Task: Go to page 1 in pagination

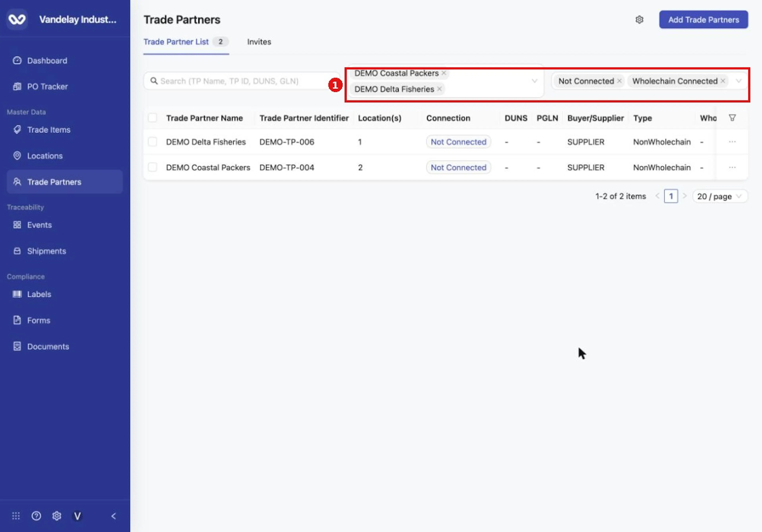Action: tap(671, 196)
